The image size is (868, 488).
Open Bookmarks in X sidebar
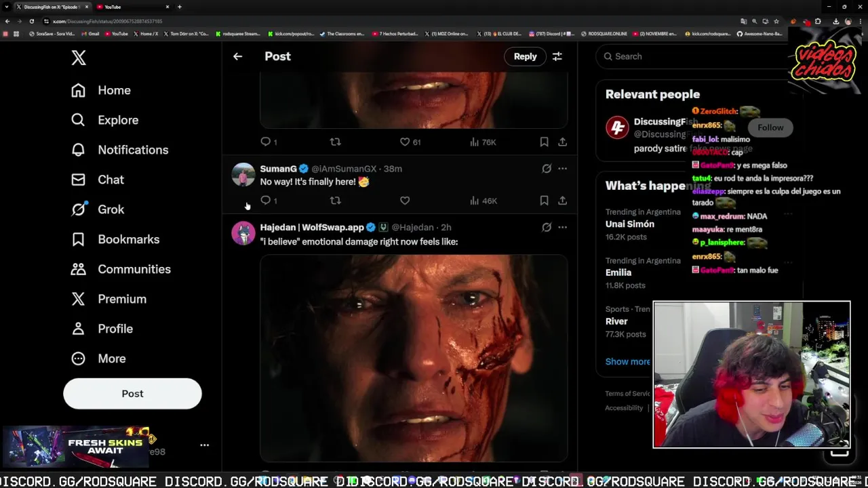[x=115, y=239]
